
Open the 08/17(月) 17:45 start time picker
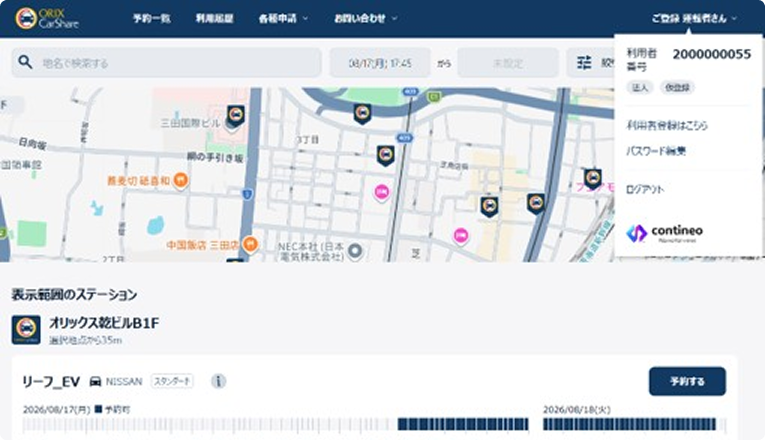coord(380,63)
